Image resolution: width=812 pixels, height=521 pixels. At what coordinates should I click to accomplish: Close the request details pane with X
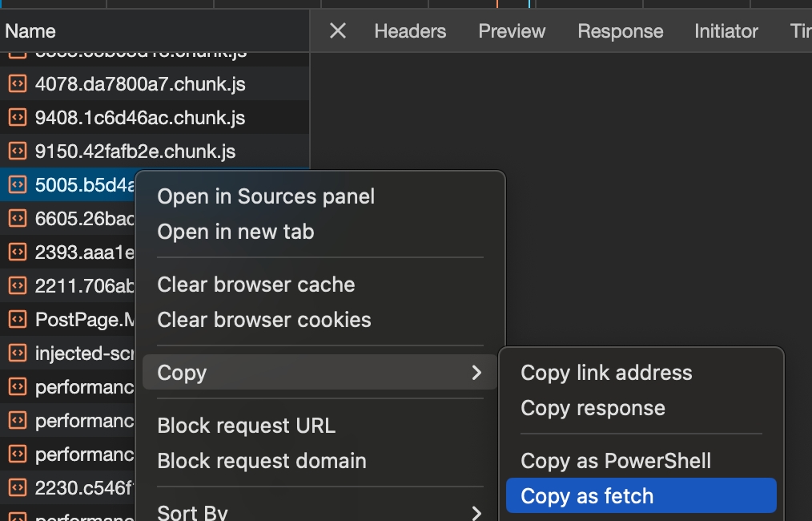(x=338, y=31)
